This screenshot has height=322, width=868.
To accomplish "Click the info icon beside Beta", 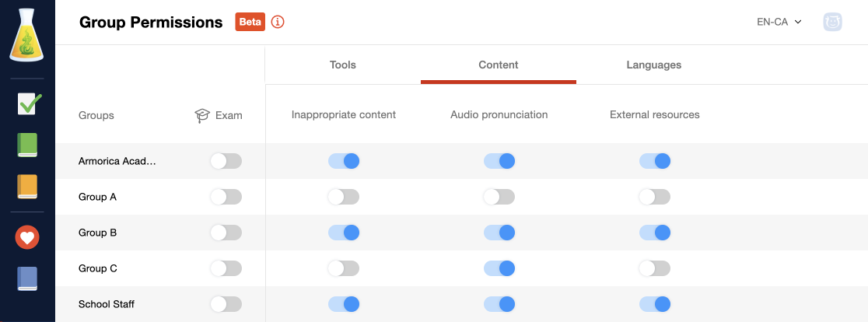I will point(278,22).
